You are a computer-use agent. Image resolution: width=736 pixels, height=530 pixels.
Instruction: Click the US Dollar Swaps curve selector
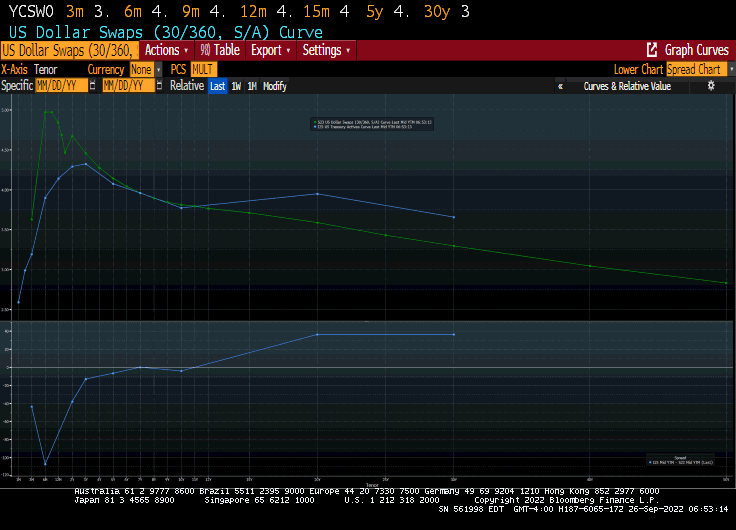70,50
